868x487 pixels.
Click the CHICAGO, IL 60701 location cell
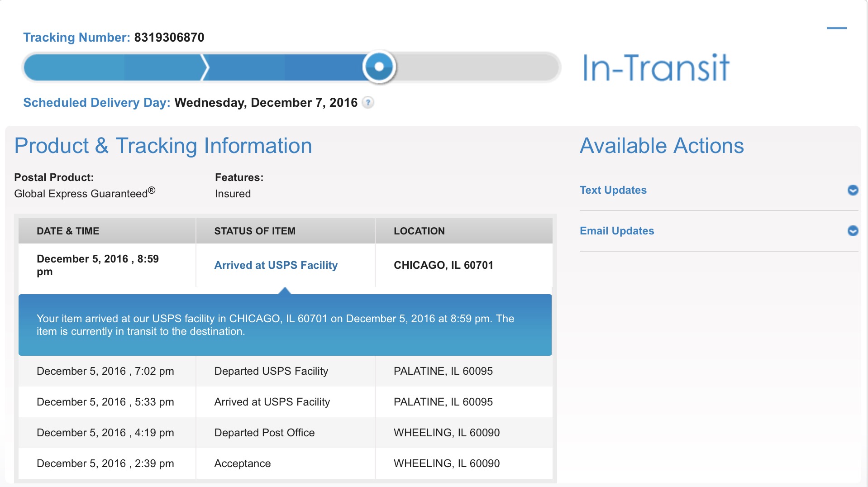tap(444, 265)
